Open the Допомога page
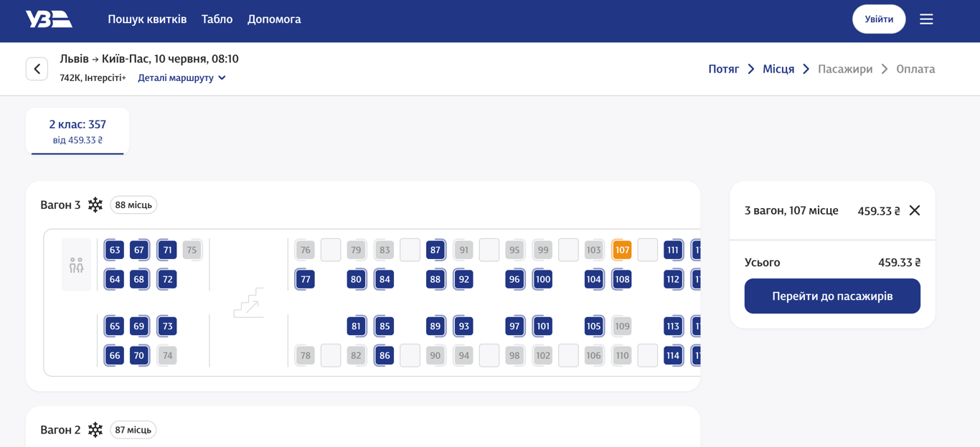This screenshot has height=447, width=980. click(x=274, y=19)
